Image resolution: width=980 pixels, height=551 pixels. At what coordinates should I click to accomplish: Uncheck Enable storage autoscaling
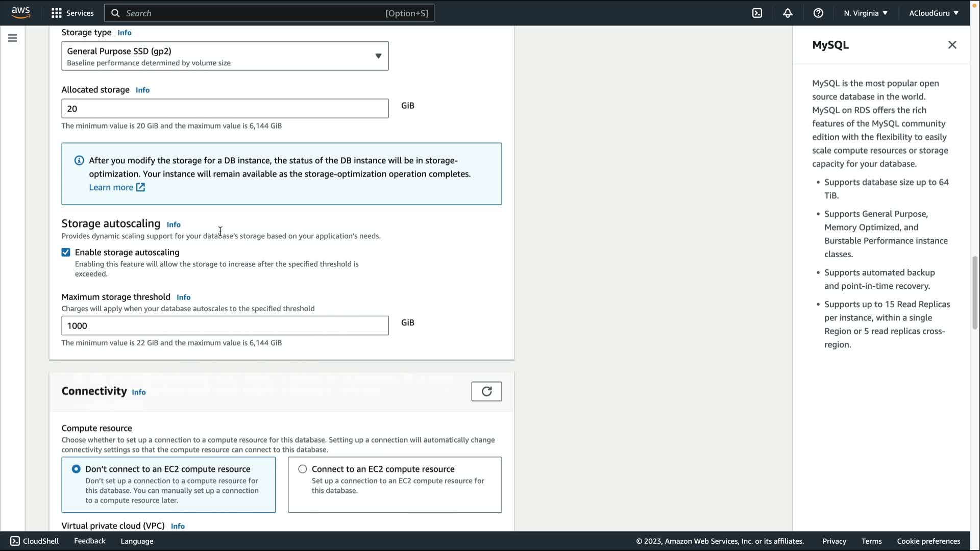pos(66,252)
